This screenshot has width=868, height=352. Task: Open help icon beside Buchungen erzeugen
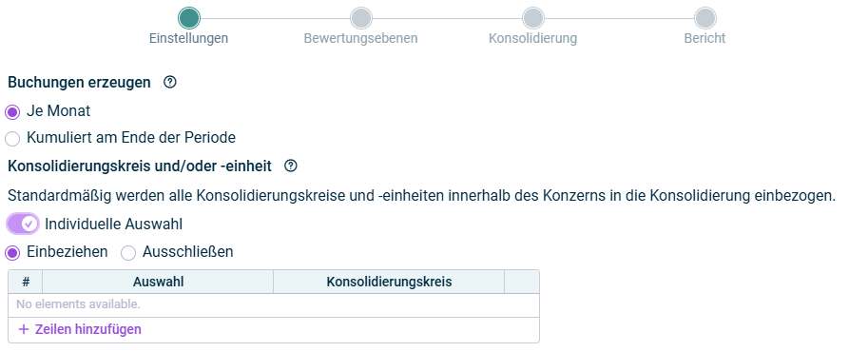(x=170, y=83)
